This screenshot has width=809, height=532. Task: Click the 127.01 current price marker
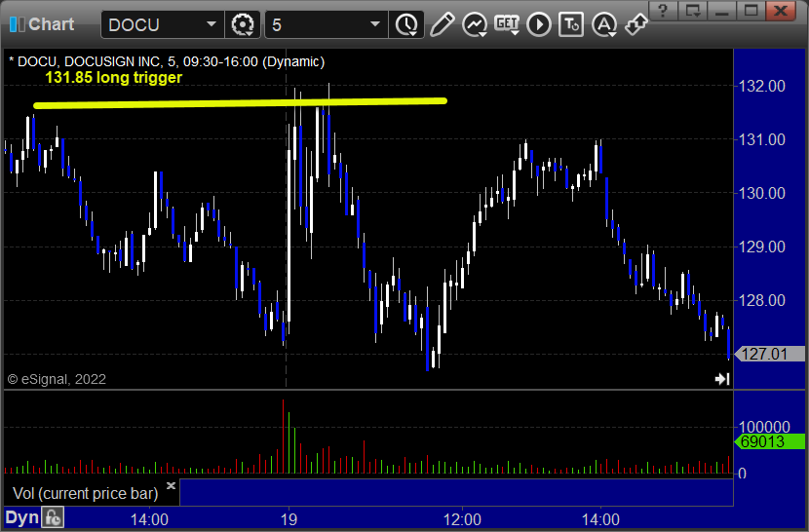[x=769, y=354]
